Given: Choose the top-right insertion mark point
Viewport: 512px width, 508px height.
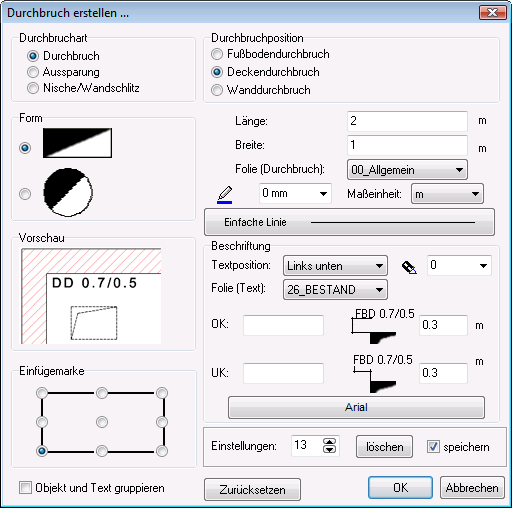Looking at the screenshot, I should click(x=162, y=393).
